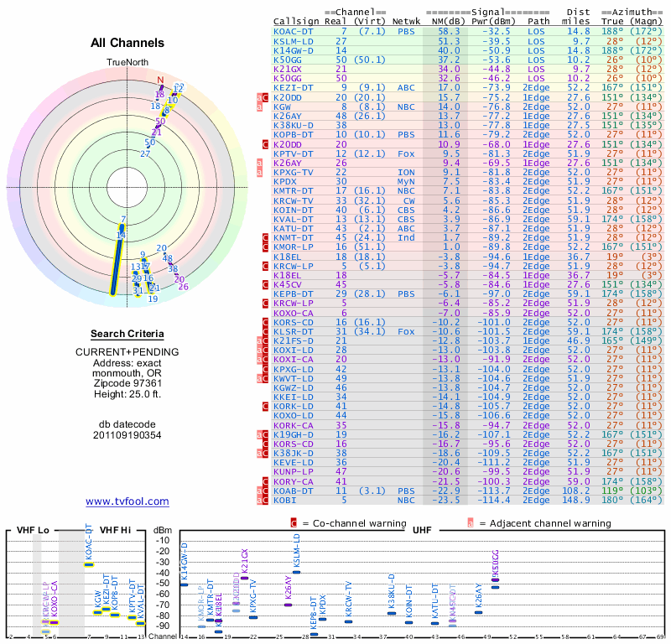Click the red N marker on the radar plot
The image size is (671, 644).
tap(161, 81)
